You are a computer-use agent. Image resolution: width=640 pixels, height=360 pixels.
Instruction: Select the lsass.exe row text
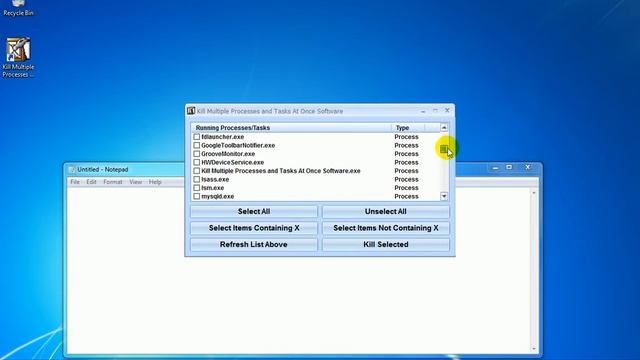[x=215, y=179]
